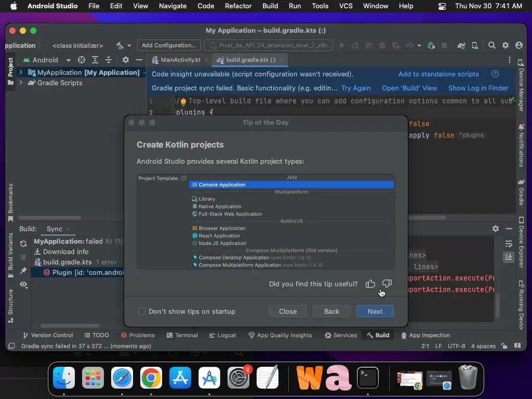Click Back in Tip of the Day

331,311
